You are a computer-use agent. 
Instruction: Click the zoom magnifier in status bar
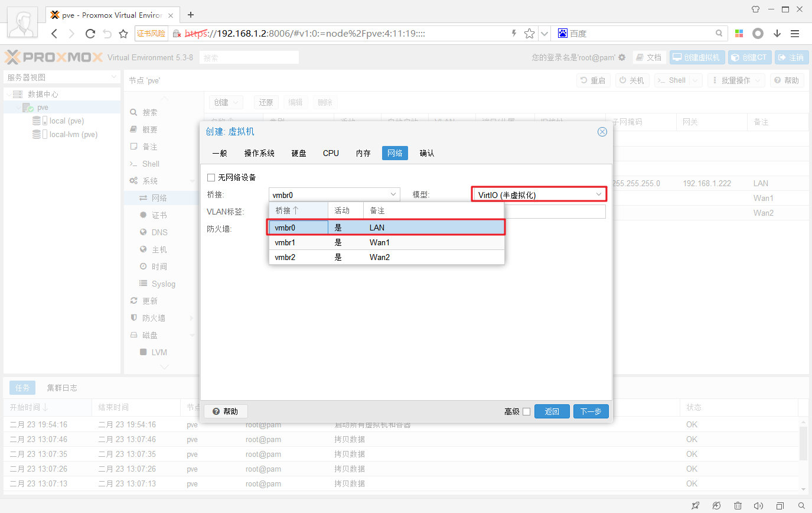(801, 506)
